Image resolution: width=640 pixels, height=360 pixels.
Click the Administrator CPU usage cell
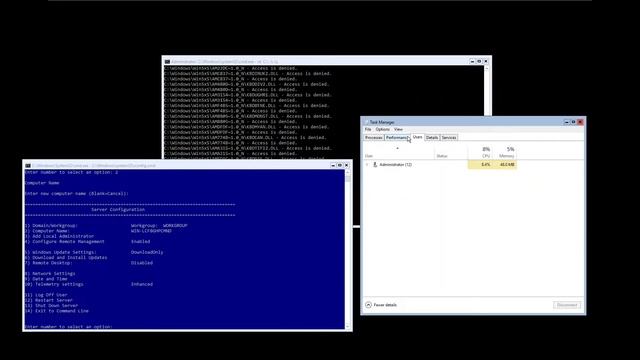click(480, 164)
